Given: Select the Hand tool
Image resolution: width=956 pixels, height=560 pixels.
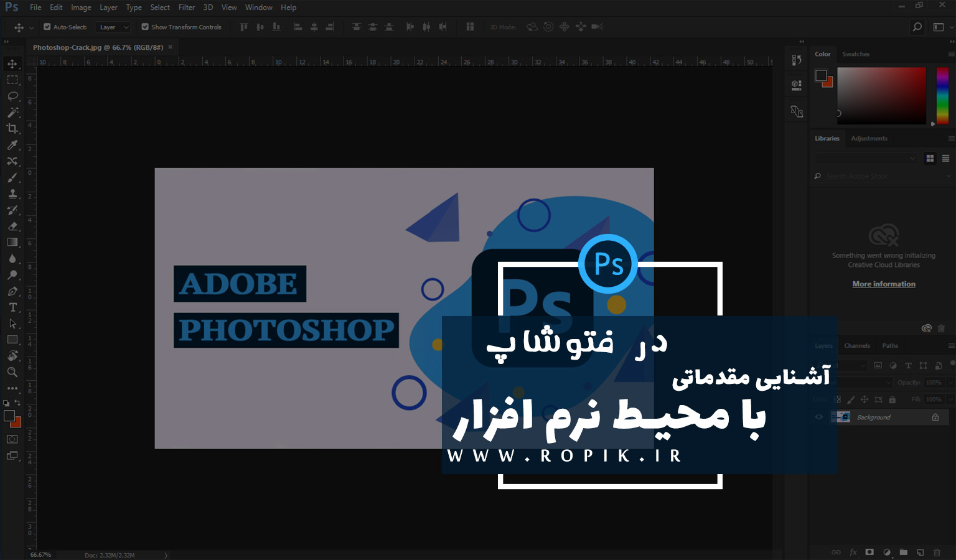Looking at the screenshot, I should [x=12, y=356].
